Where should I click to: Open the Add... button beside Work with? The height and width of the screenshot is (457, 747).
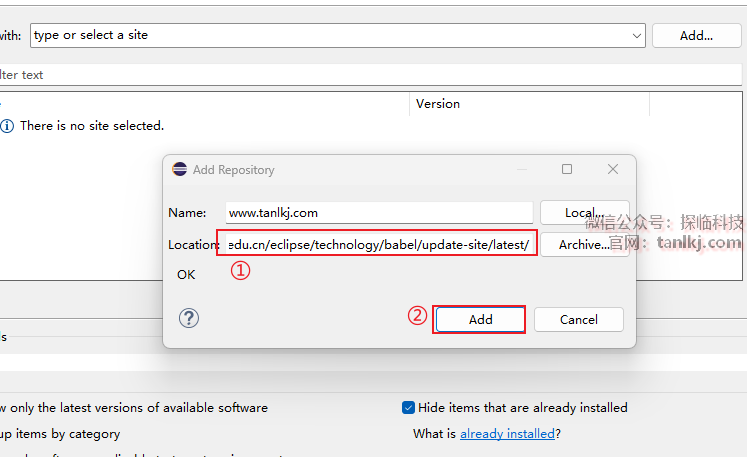pyautogui.click(x=696, y=35)
